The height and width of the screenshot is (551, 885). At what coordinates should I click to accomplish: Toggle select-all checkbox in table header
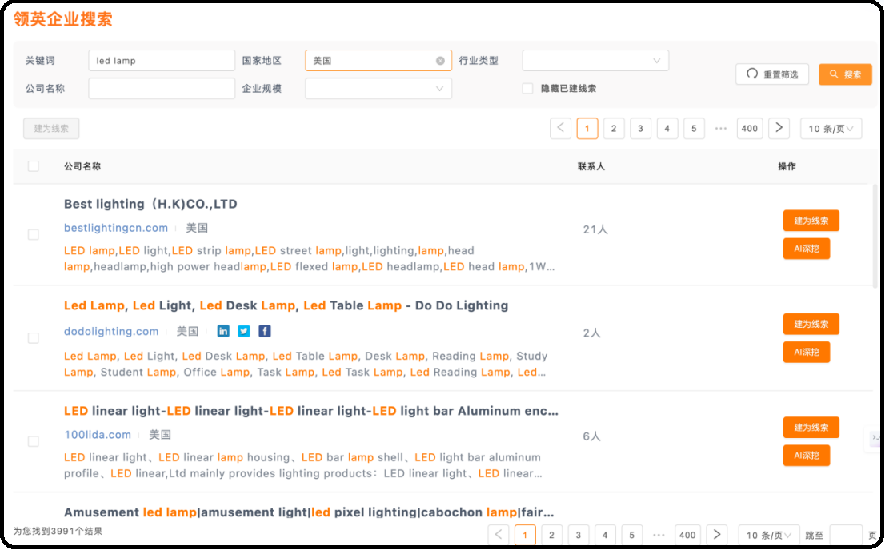point(33,166)
